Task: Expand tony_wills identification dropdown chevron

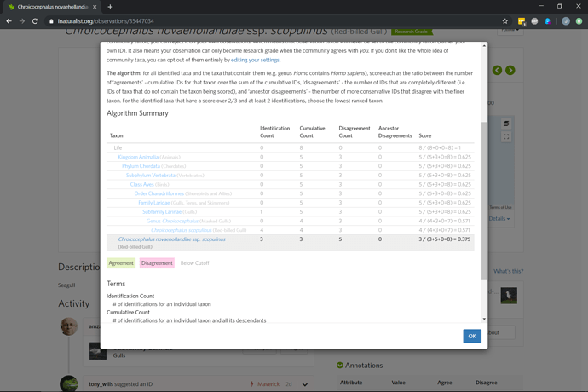Action: (x=305, y=384)
